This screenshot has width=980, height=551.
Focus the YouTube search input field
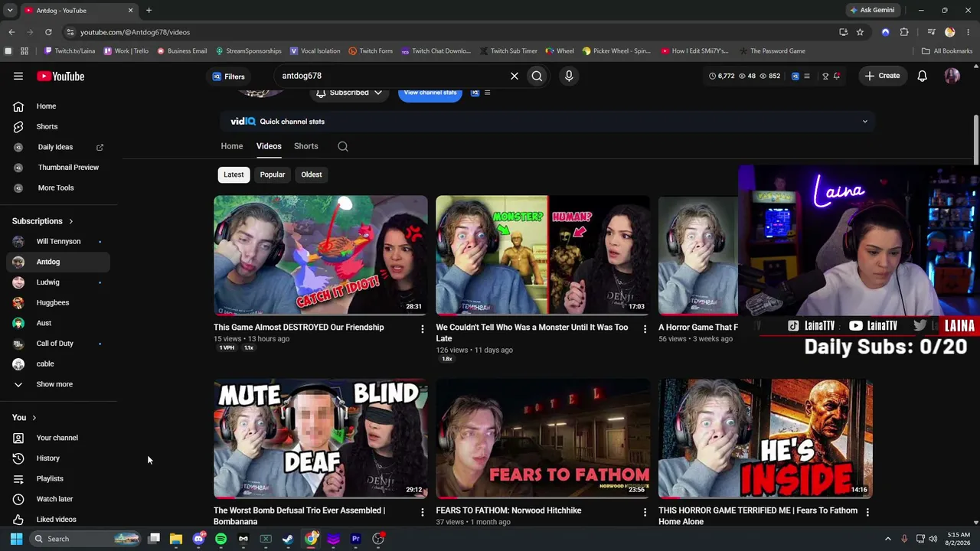coord(390,76)
